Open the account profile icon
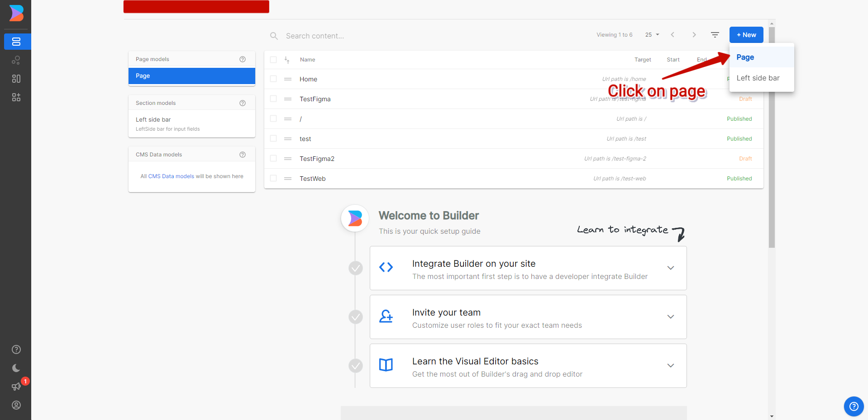The image size is (868, 420). tap(16, 405)
